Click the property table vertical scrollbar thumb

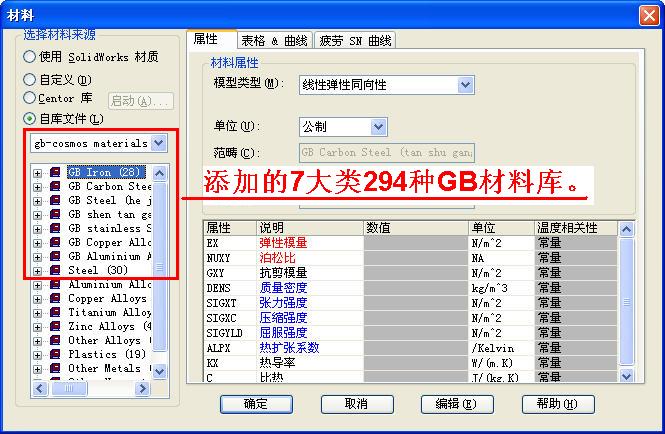click(x=626, y=302)
